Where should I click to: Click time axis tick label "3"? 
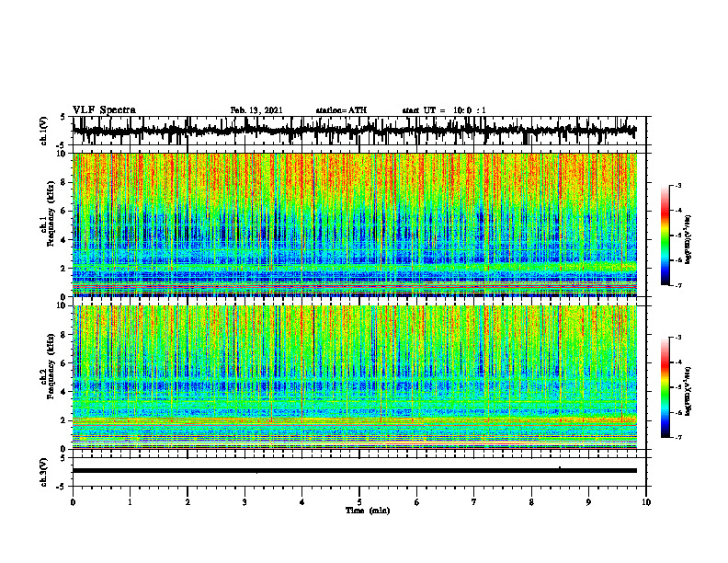(245, 502)
